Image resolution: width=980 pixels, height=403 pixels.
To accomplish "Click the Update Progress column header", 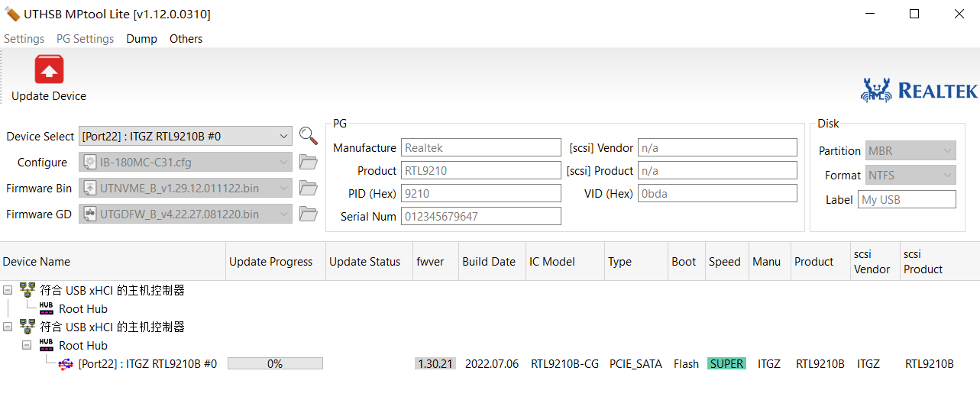I will pos(276,261).
